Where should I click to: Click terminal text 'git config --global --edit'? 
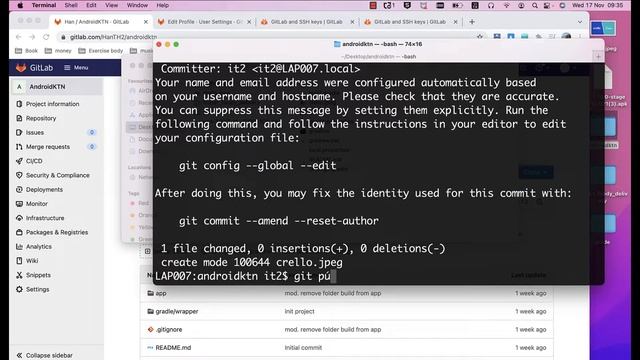258,166
